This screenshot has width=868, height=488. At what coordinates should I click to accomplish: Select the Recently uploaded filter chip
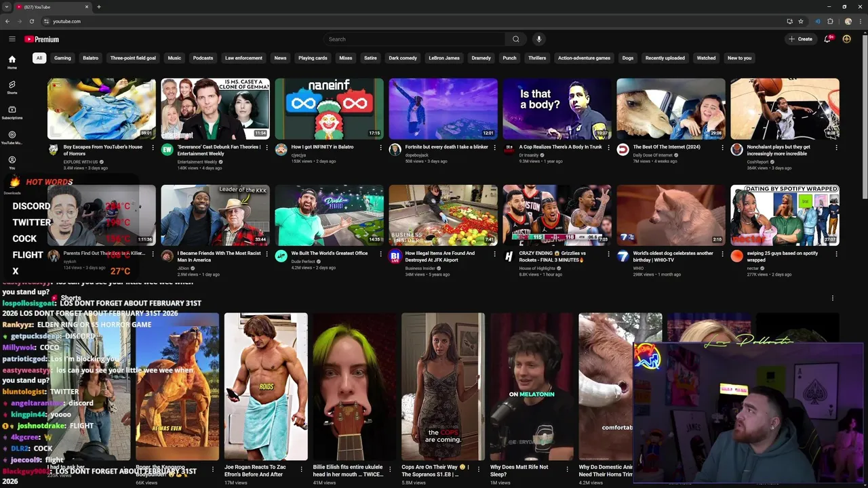click(665, 58)
